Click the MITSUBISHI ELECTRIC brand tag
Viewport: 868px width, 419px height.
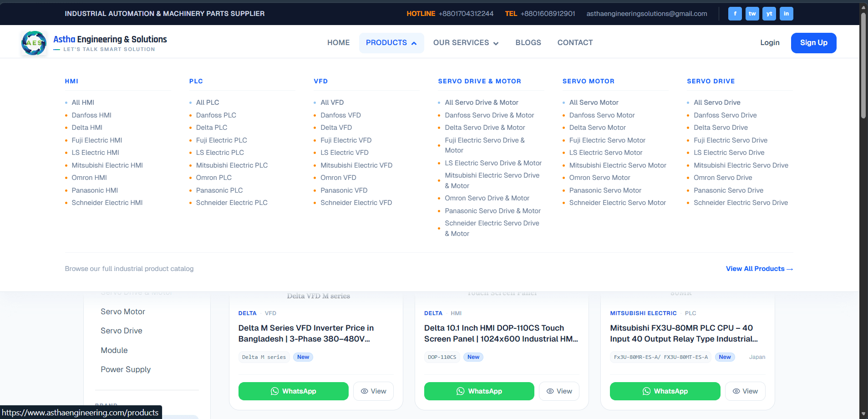pyautogui.click(x=643, y=313)
